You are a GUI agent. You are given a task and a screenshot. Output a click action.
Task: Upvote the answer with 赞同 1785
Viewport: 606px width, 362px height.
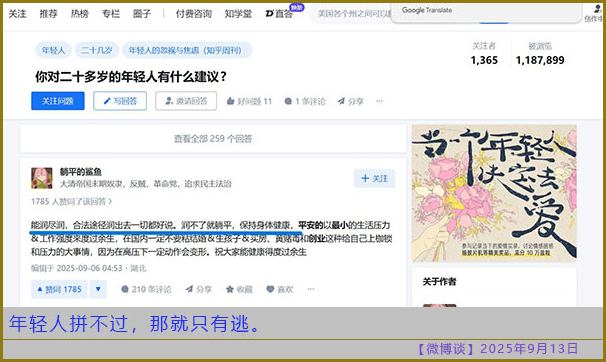(59, 289)
